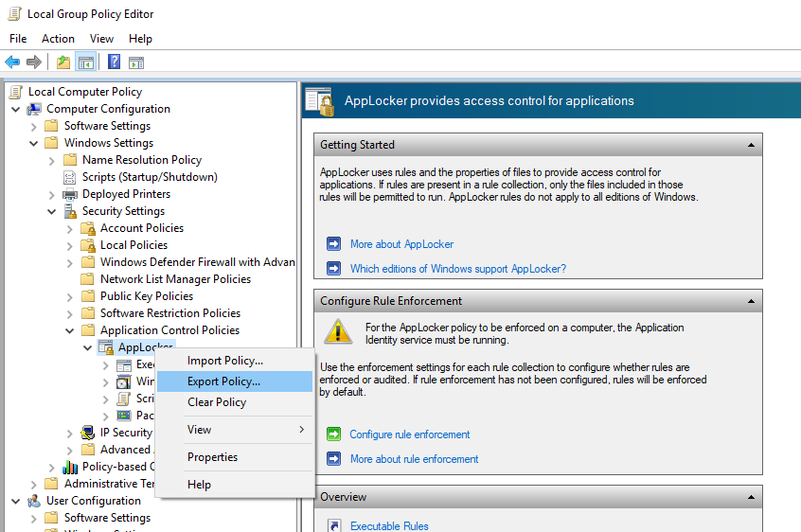Toggle the Show/Hide Console Tree icon
The width and height of the screenshot is (801, 532).
coord(86,62)
